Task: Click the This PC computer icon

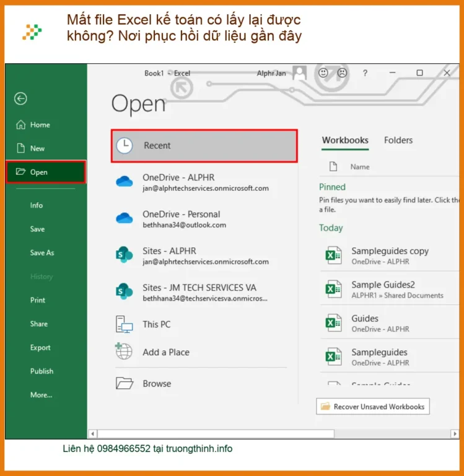Action: pyautogui.click(x=124, y=324)
